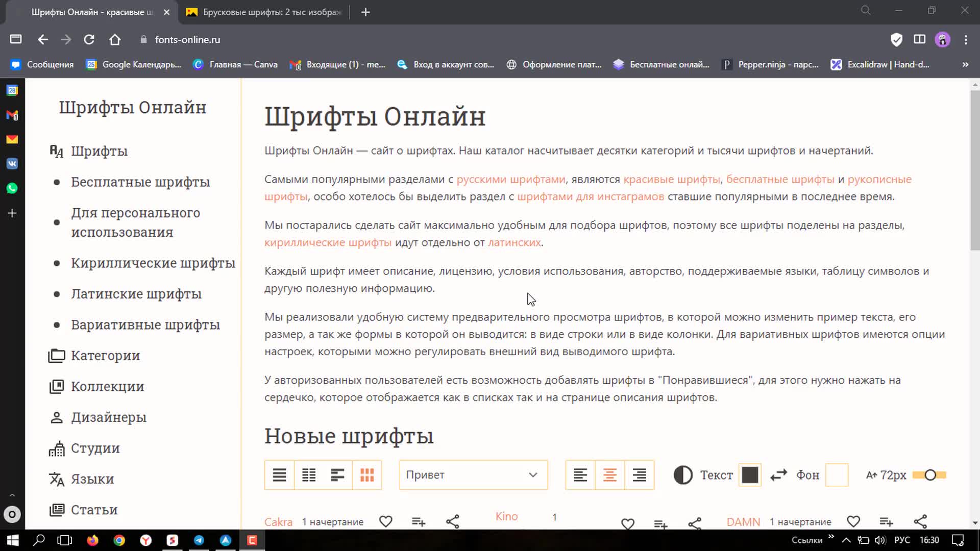
Task: Show hidden system tray icons
Action: tap(846, 540)
